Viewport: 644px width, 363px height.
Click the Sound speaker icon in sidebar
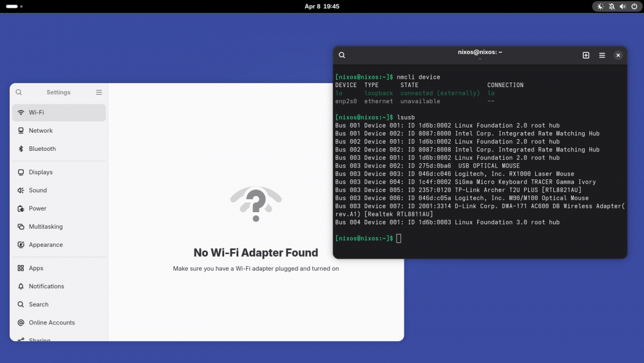tap(21, 190)
